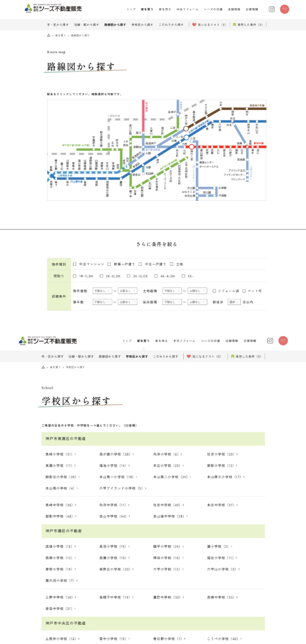306x644 pixels.
Task: Open 魚崎小学校 (31) school link
Action: pyautogui.click(x=60, y=455)
